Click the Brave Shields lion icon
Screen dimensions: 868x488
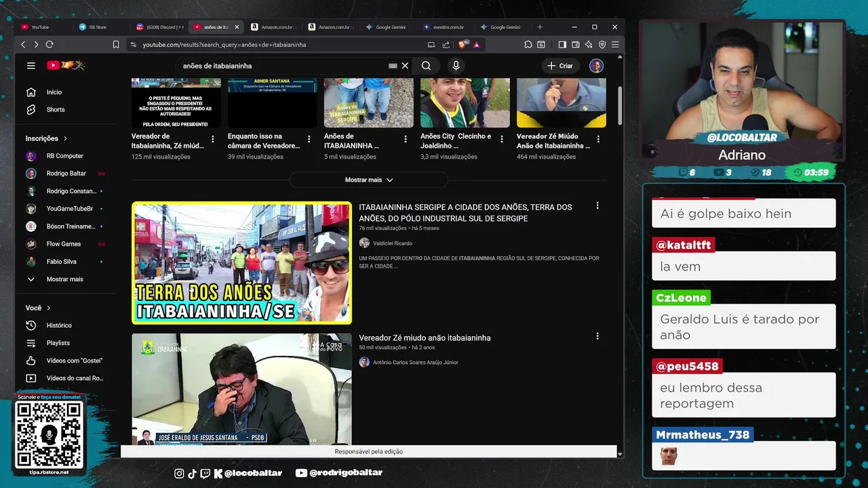[462, 45]
